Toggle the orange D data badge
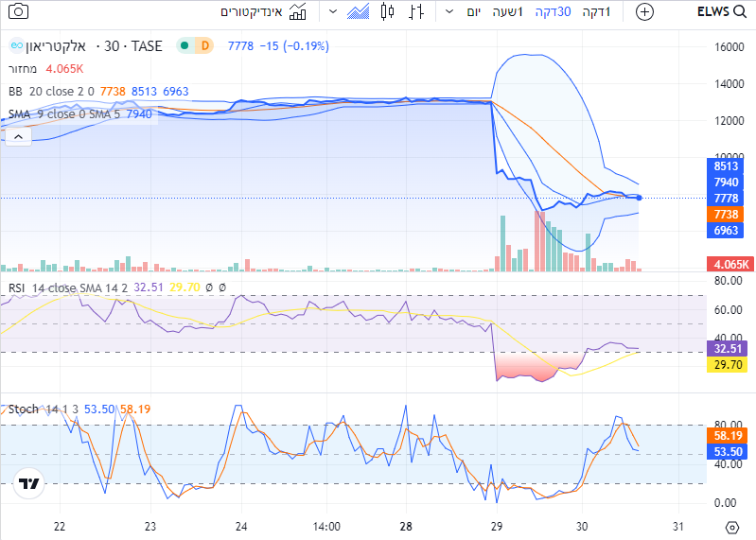756x540 pixels. click(x=204, y=45)
